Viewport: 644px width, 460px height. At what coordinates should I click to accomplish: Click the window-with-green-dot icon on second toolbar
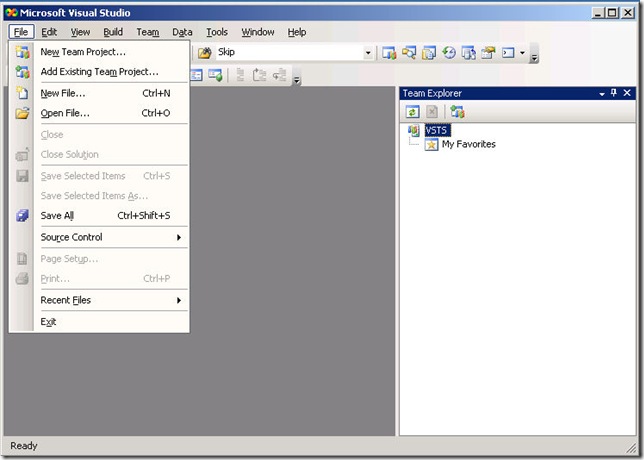pyautogui.click(x=216, y=75)
